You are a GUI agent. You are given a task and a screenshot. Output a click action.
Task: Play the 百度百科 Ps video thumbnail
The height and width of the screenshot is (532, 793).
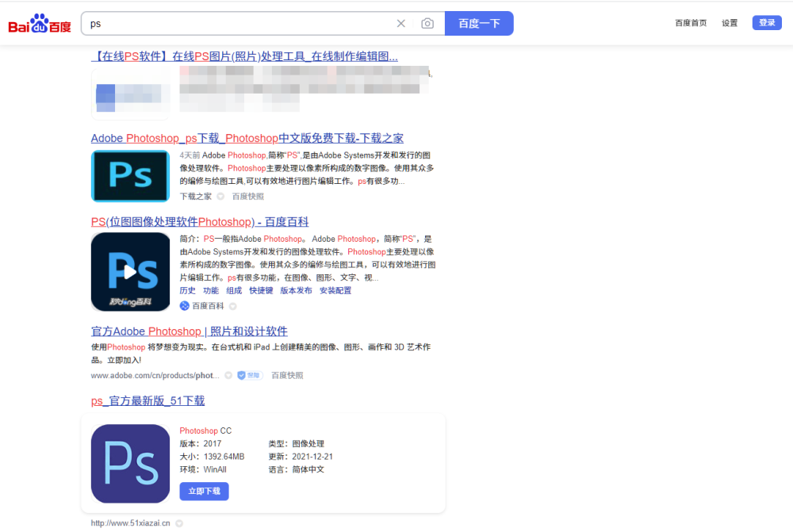point(130,271)
